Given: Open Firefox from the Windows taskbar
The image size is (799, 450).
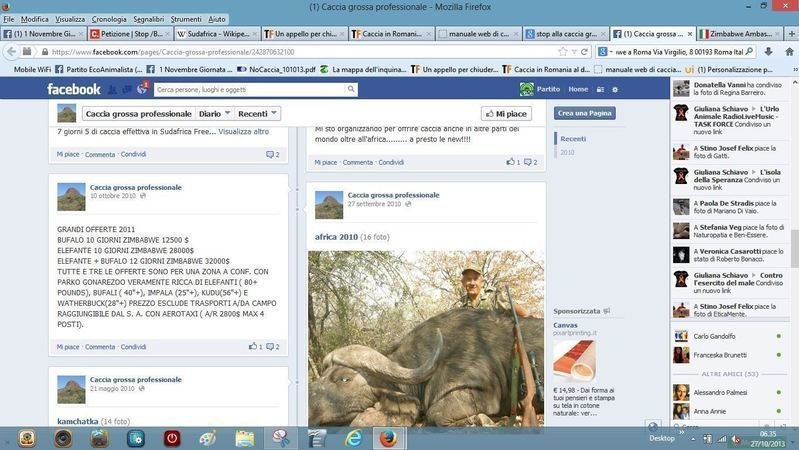Looking at the screenshot, I should point(387,438).
